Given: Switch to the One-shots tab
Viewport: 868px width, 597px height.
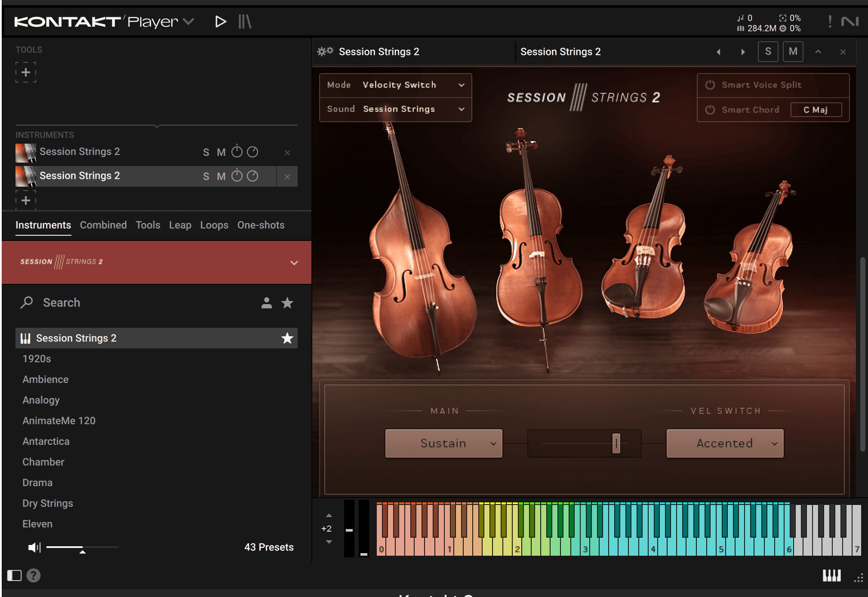Looking at the screenshot, I should [x=261, y=225].
